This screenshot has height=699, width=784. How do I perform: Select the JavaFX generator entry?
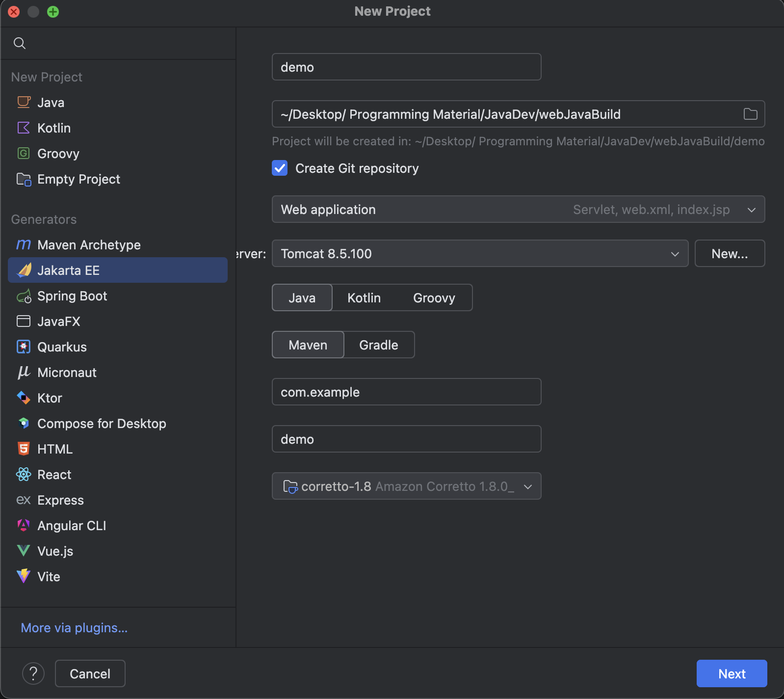coord(118,321)
